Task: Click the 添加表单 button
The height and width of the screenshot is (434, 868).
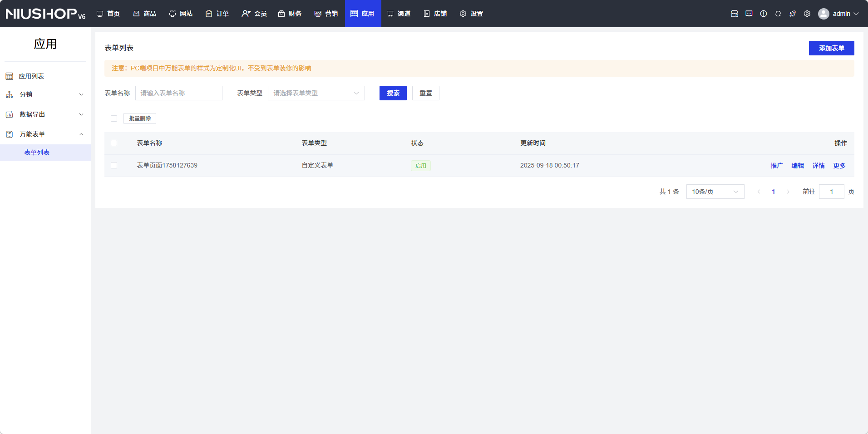Action: [x=831, y=48]
